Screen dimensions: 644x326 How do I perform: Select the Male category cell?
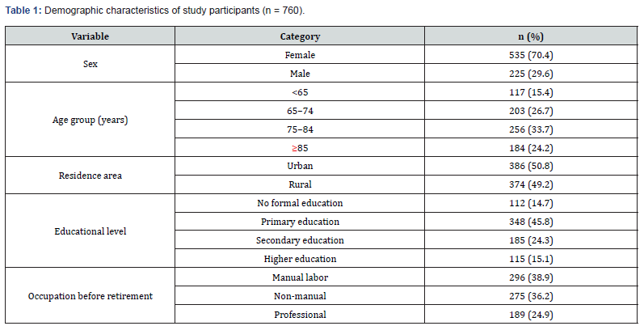coord(300,73)
